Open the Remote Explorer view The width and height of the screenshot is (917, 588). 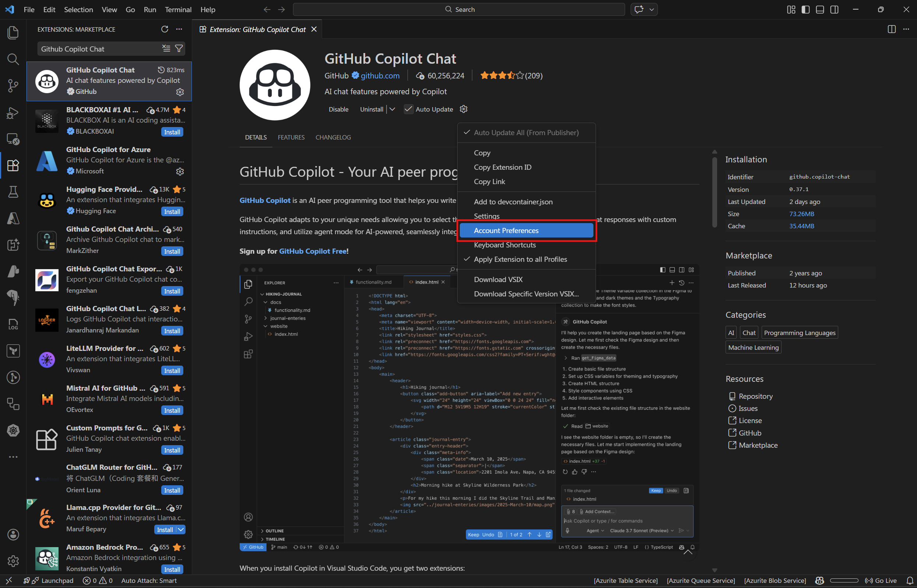coord(13,139)
